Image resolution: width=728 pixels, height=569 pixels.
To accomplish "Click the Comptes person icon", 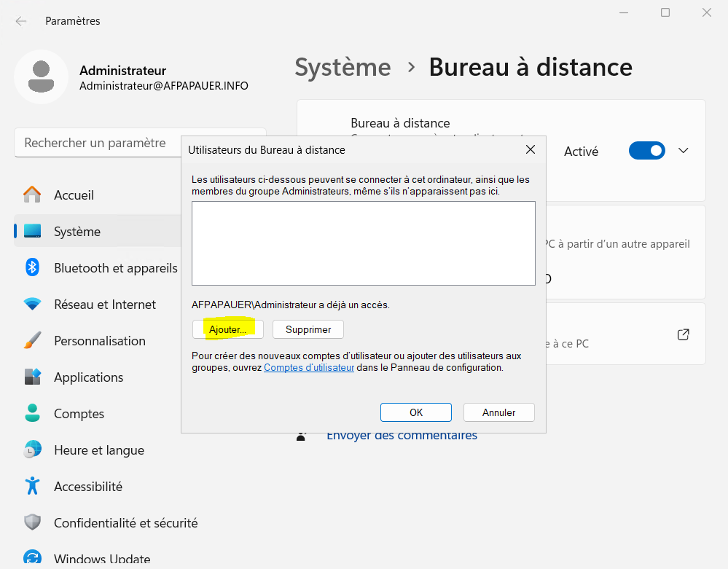I will coord(32,414).
